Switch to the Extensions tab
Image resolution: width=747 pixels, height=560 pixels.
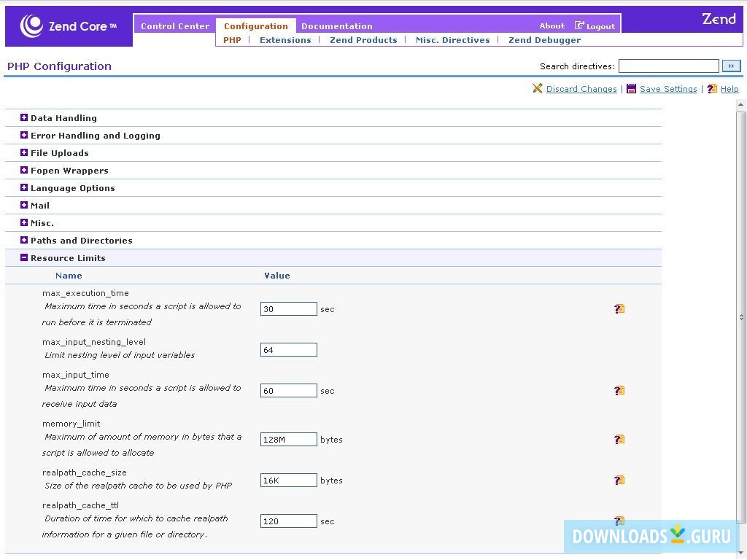click(285, 40)
